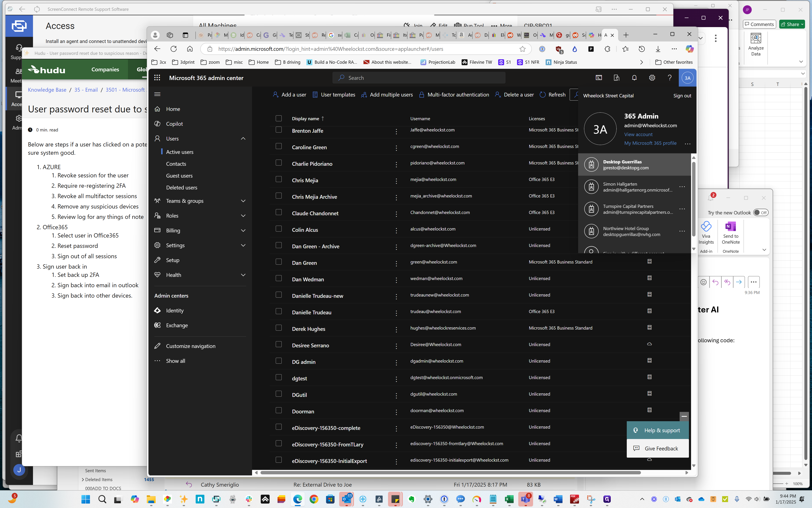
Task: Click the help question mark icon
Action: coord(670,78)
